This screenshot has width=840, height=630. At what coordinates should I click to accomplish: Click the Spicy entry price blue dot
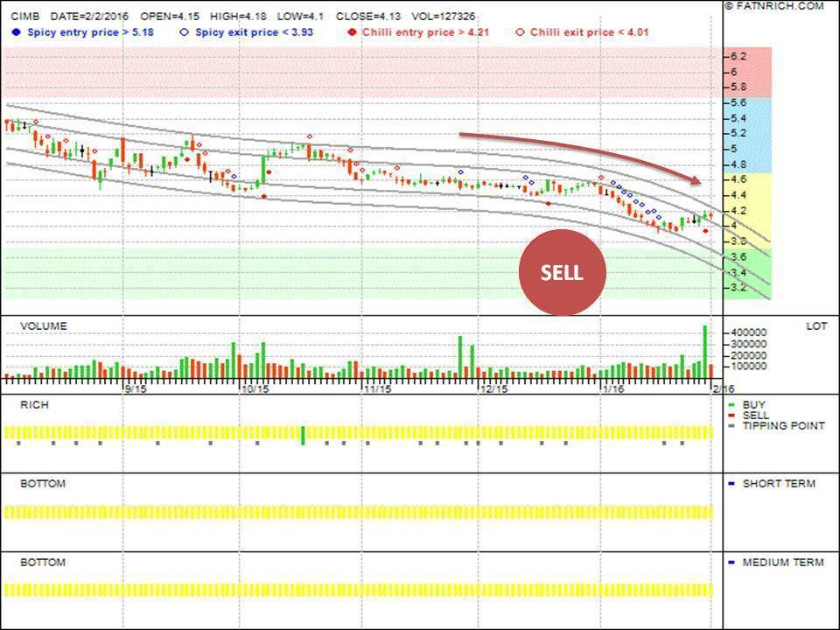tap(17, 31)
